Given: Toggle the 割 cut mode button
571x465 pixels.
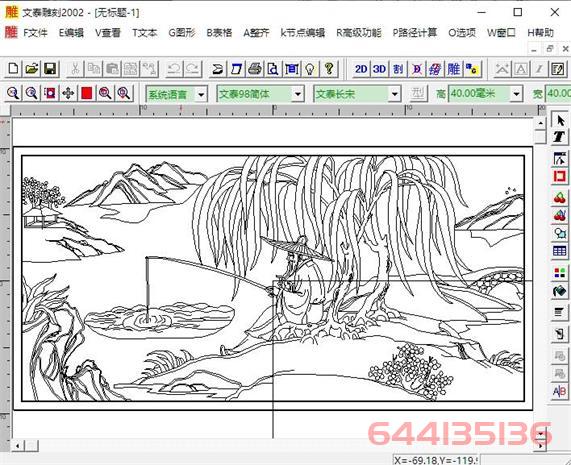Looking at the screenshot, I should (398, 69).
